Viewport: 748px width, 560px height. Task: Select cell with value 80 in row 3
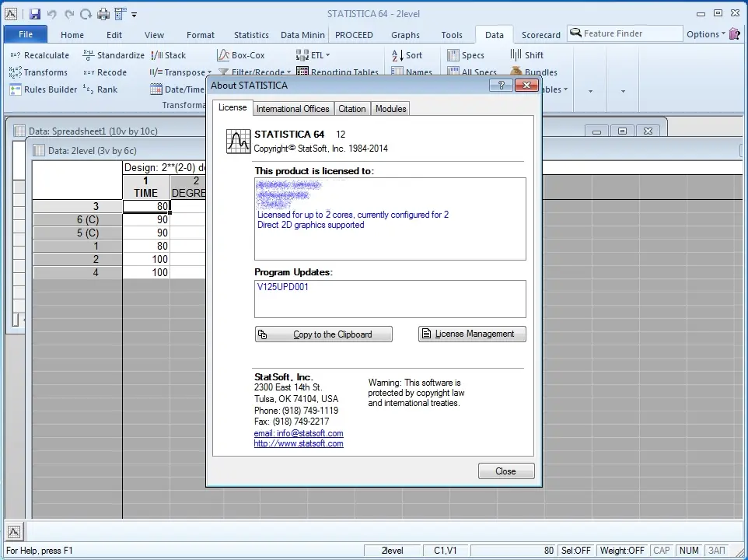(146, 207)
